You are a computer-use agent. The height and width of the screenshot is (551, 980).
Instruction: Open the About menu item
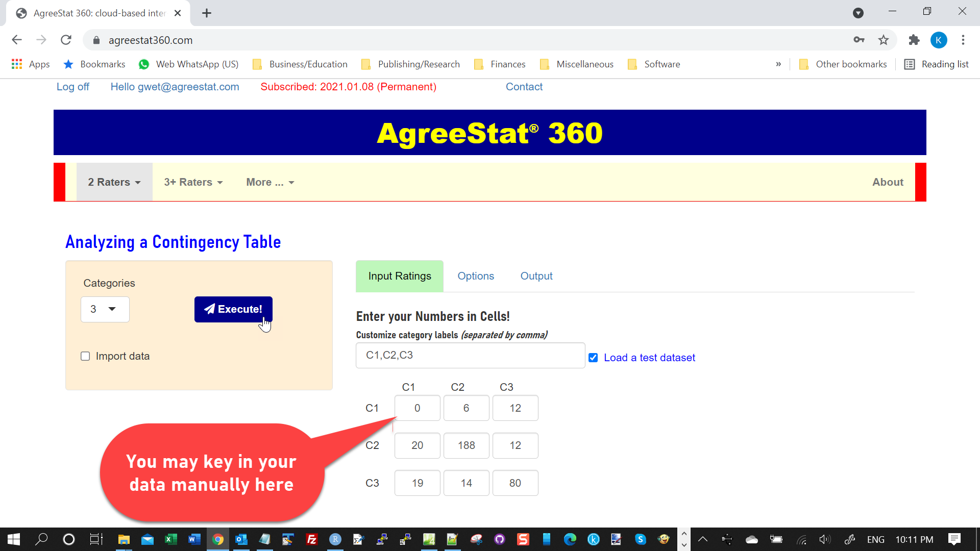(888, 182)
